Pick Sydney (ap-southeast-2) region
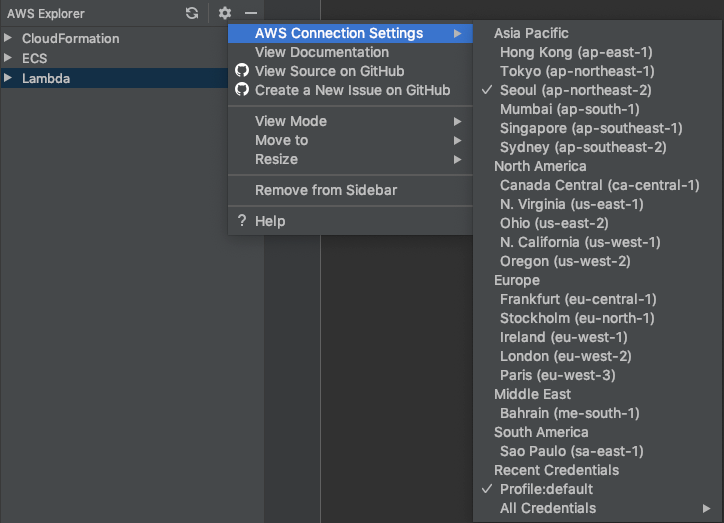 pos(598,147)
